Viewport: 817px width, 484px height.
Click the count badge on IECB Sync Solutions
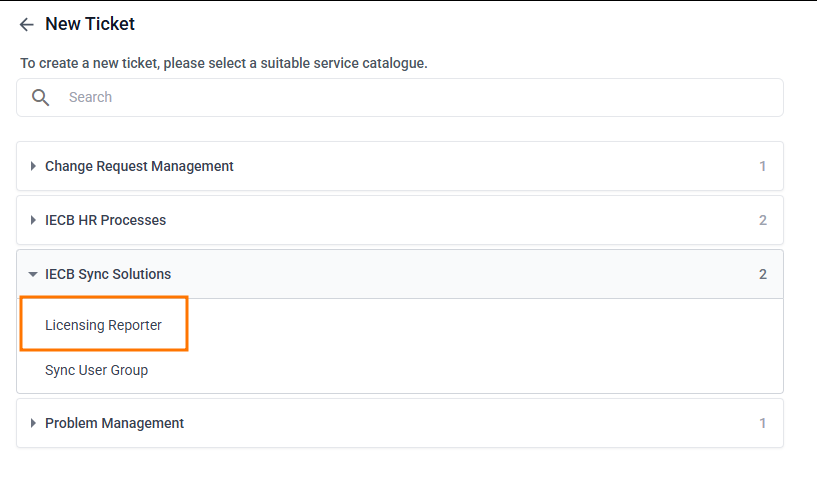[x=763, y=274]
